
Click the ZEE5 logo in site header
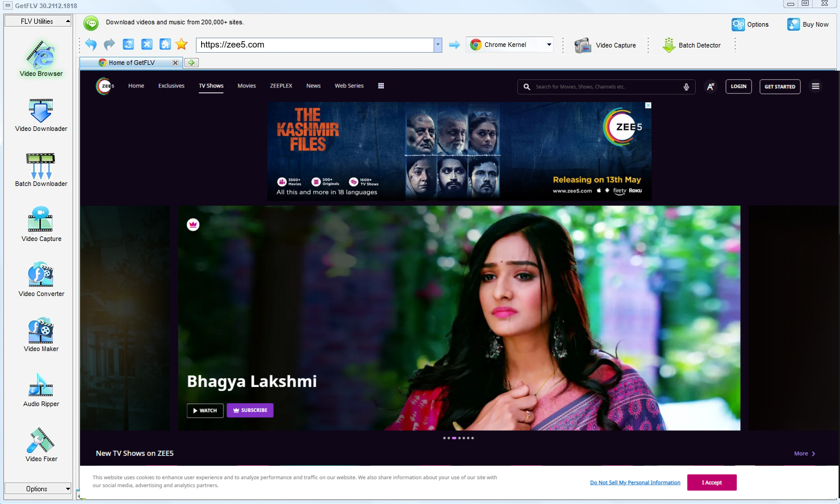click(105, 86)
